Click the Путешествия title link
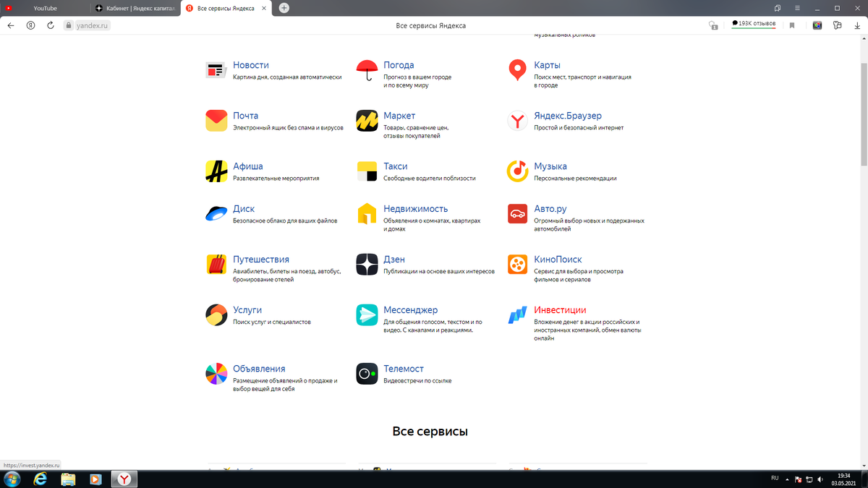Screen dimensions: 868x488 pyautogui.click(x=261, y=260)
